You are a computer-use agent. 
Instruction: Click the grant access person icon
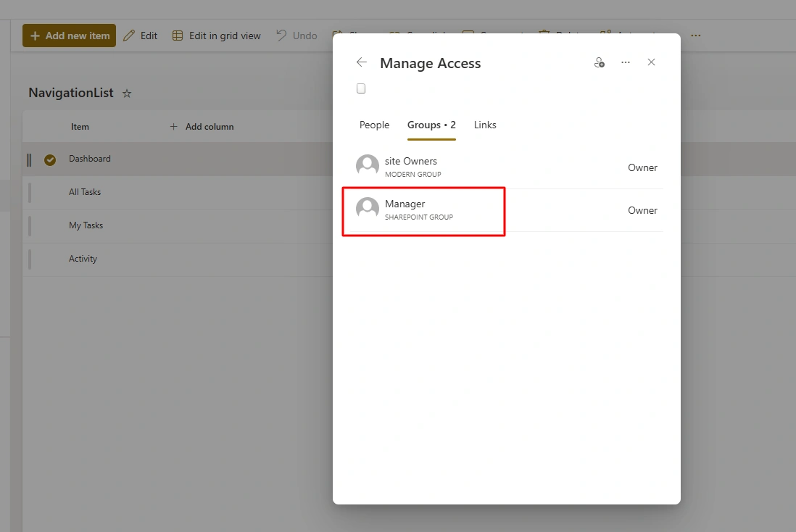599,62
